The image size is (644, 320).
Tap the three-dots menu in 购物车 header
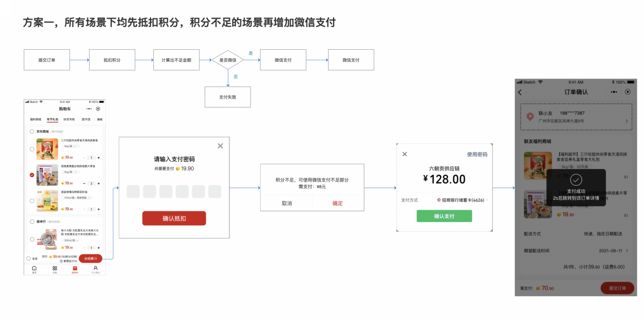pyautogui.click(x=89, y=109)
